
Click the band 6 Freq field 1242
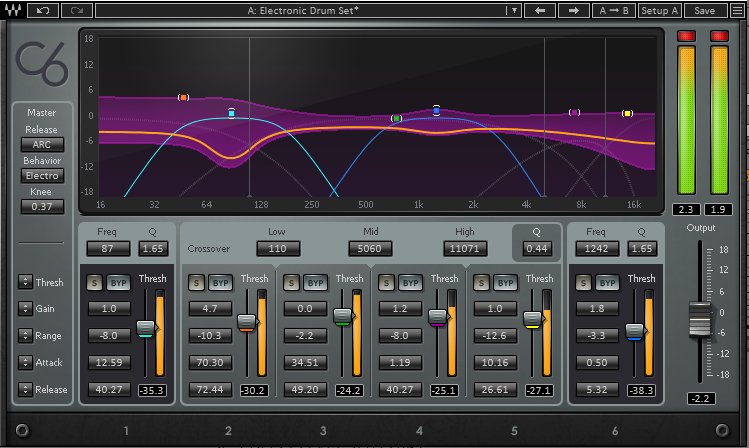pyautogui.click(x=597, y=248)
